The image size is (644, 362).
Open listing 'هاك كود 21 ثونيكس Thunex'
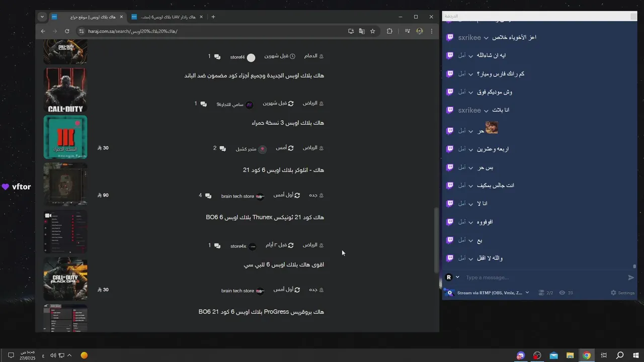265,217
